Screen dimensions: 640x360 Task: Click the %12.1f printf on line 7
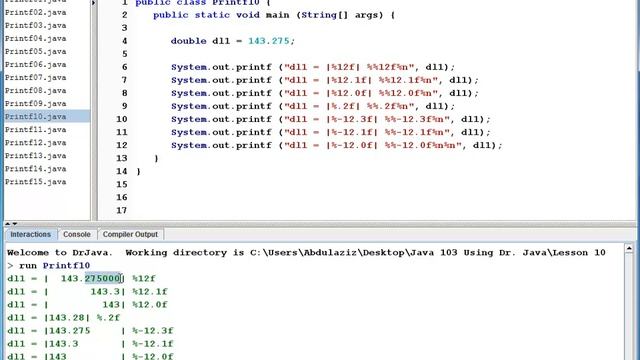[x=324, y=80]
